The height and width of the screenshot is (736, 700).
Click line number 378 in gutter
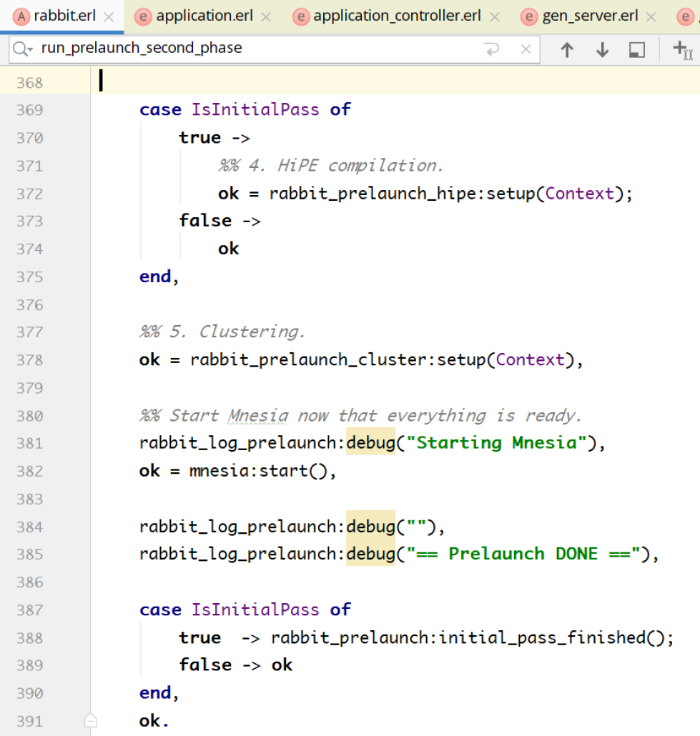(29, 360)
